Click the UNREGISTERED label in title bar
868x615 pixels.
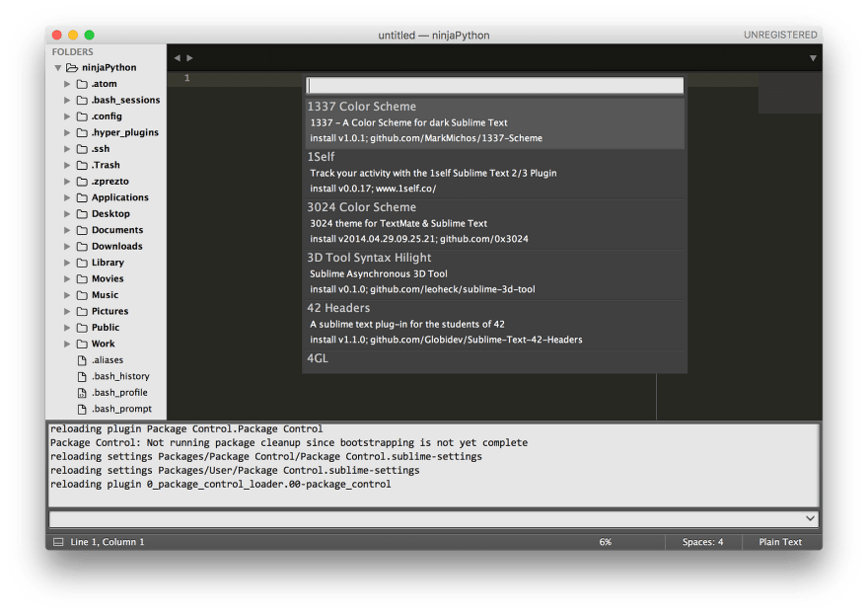pos(780,35)
